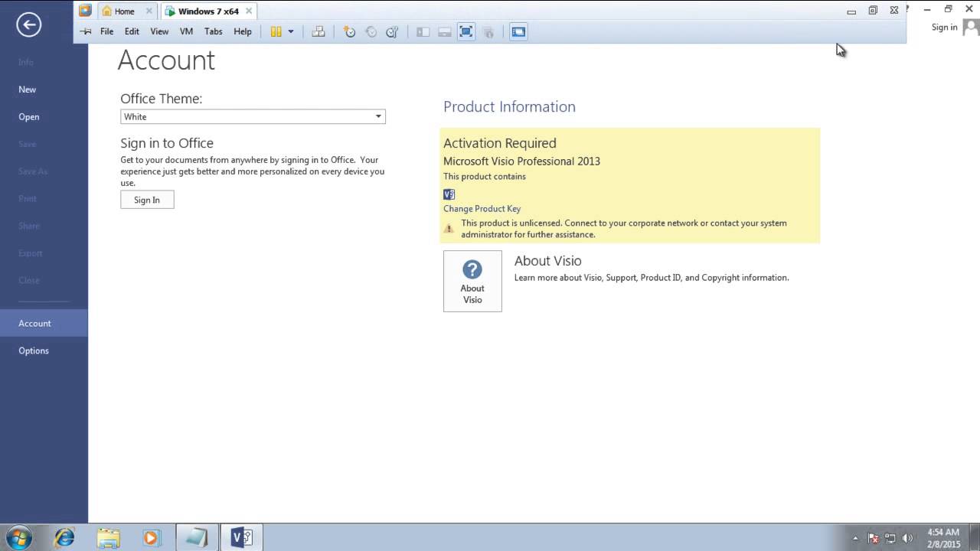Click the paper-sheet application icon on taskbar

(198, 537)
